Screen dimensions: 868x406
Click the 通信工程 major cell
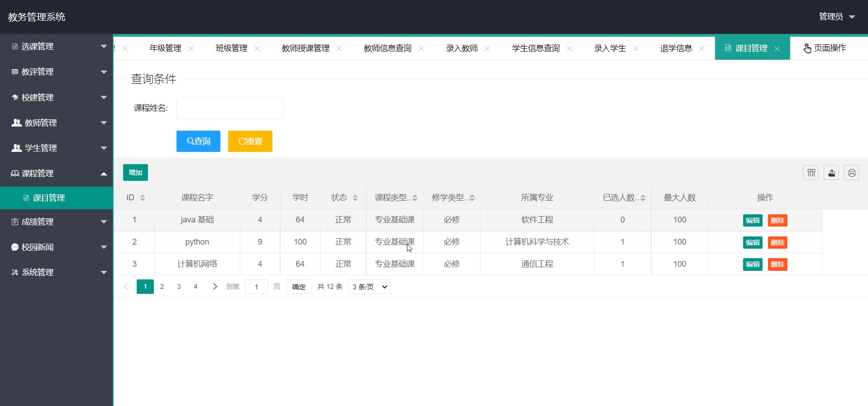(537, 264)
